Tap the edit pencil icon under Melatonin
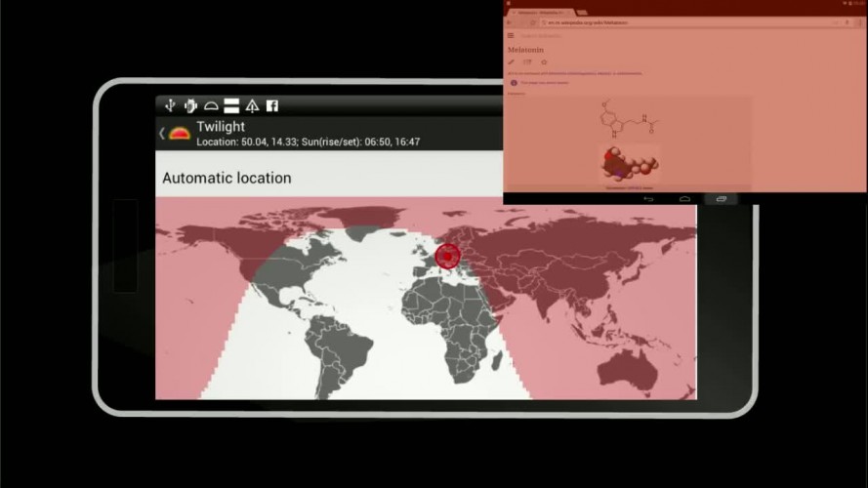 [x=511, y=61]
